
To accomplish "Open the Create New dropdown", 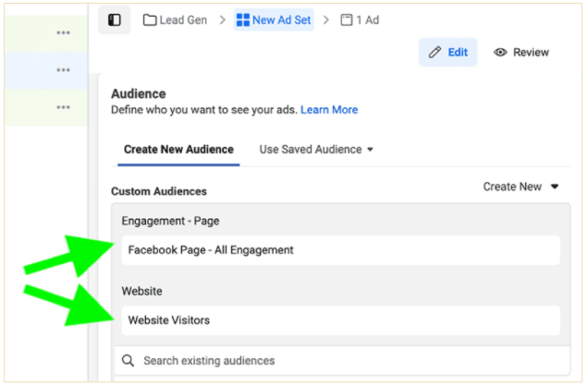I will [521, 187].
